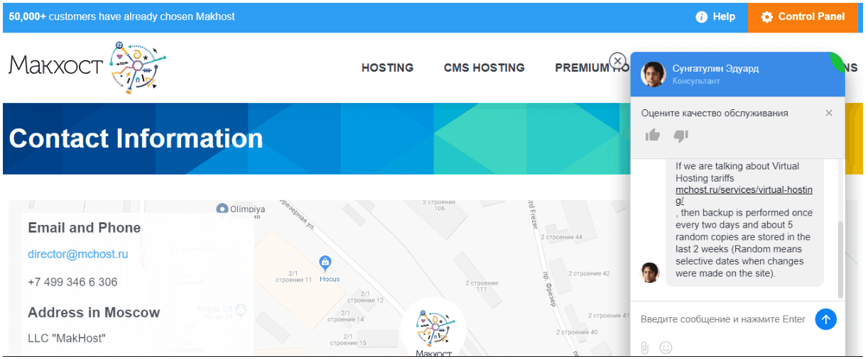Dismiss the service rating prompt
Image resolution: width=868 pixels, height=359 pixels.
pyautogui.click(x=829, y=113)
